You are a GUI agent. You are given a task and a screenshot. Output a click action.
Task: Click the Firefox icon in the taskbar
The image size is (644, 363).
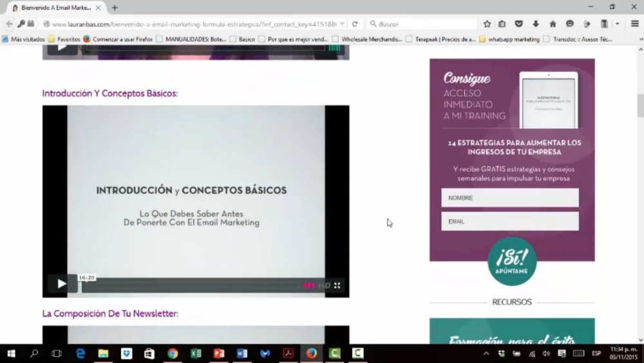[x=311, y=353]
